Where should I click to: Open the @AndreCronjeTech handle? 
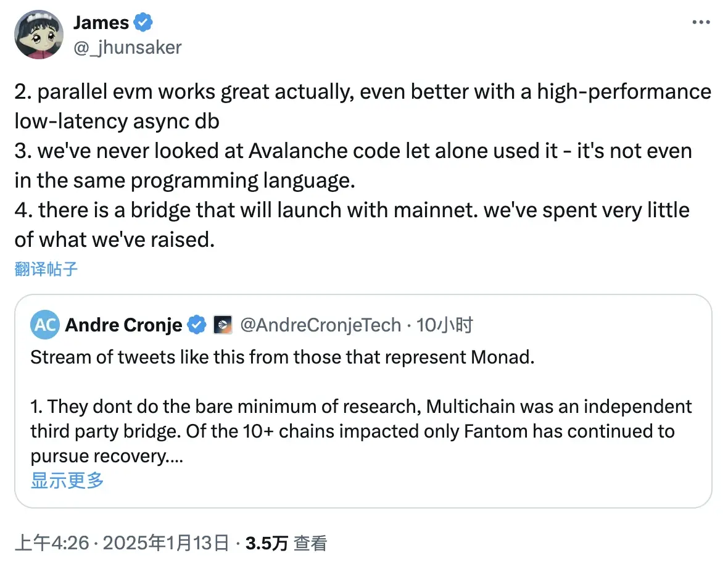pyautogui.click(x=320, y=325)
